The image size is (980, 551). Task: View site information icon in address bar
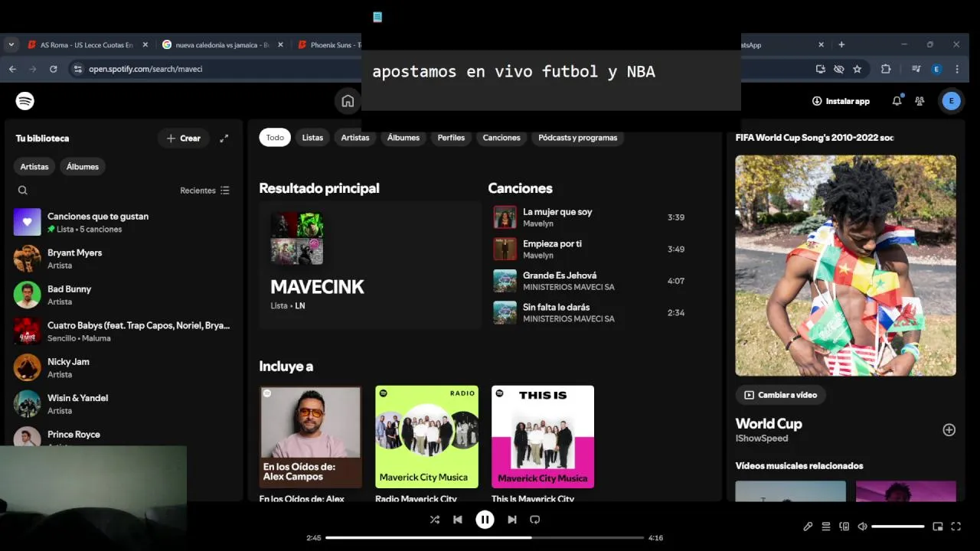tap(77, 69)
